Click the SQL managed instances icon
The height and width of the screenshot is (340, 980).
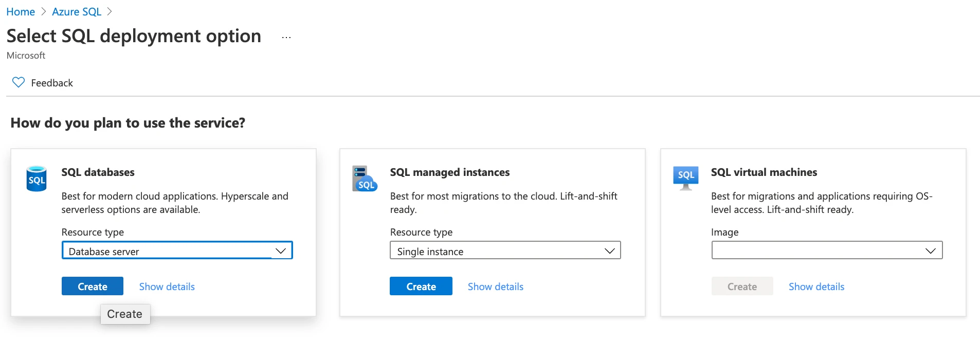(365, 178)
